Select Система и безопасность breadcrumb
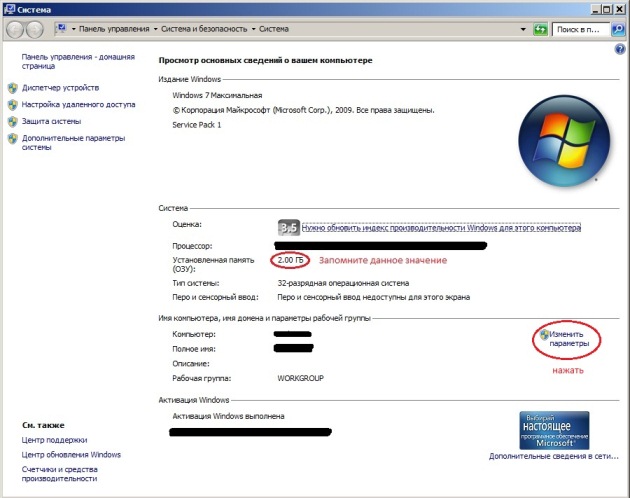This screenshot has height=498, width=630. pyautogui.click(x=204, y=29)
